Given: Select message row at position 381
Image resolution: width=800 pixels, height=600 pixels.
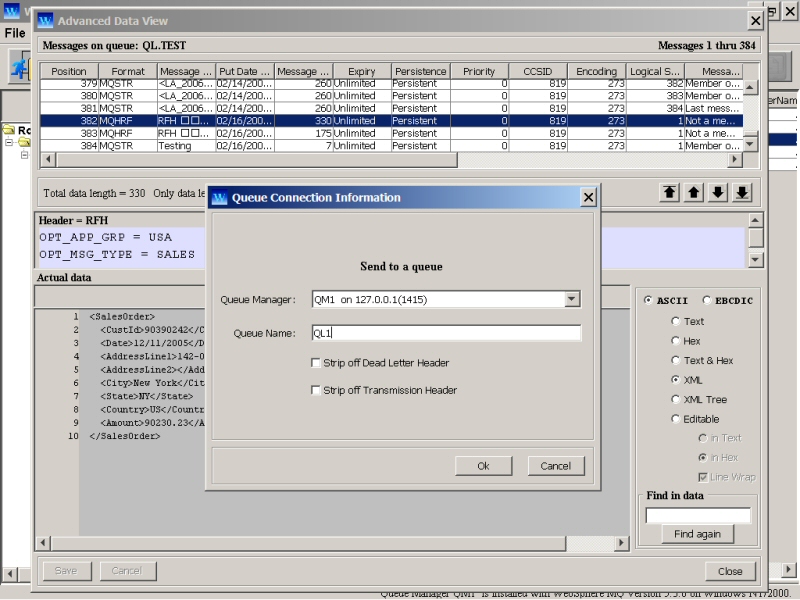Looking at the screenshot, I should click(391, 108).
